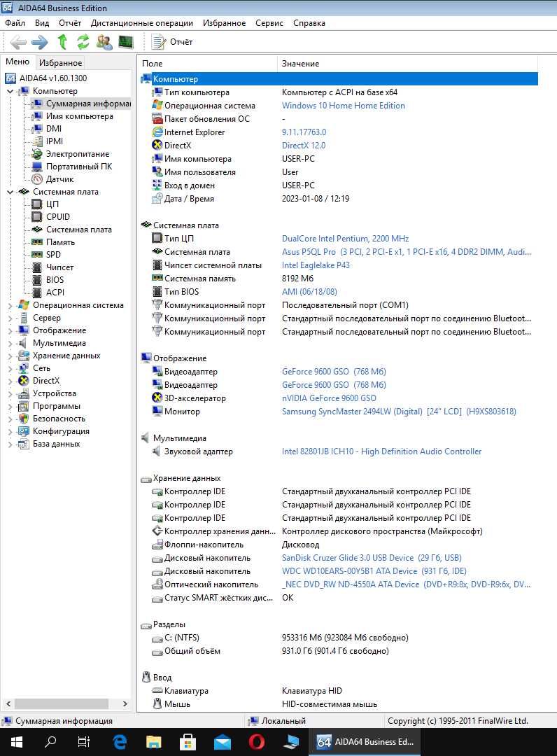Click the horizontal scrollbar right arrow
The width and height of the screenshot is (557, 756).
click(x=125, y=704)
